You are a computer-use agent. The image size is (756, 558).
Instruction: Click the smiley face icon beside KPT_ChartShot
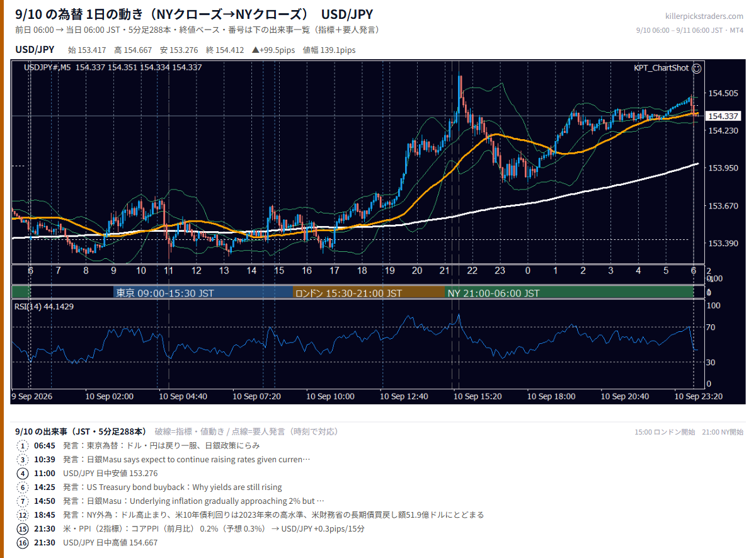click(x=697, y=67)
